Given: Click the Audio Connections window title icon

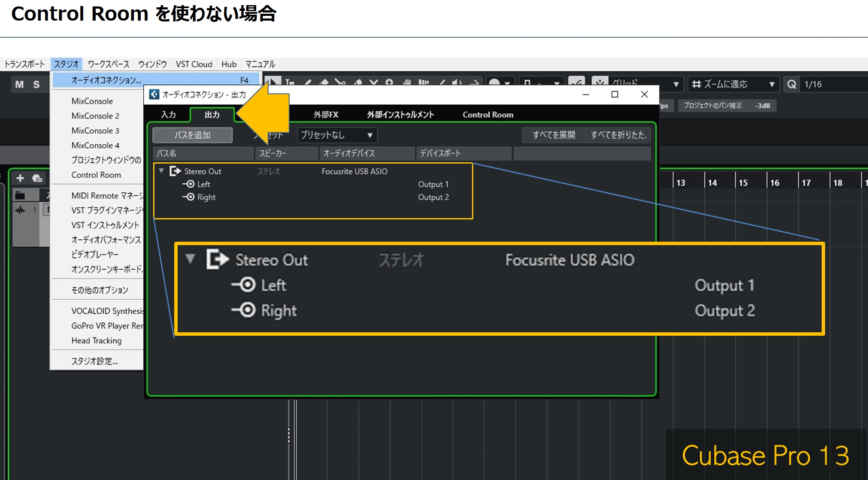Looking at the screenshot, I should coord(154,94).
